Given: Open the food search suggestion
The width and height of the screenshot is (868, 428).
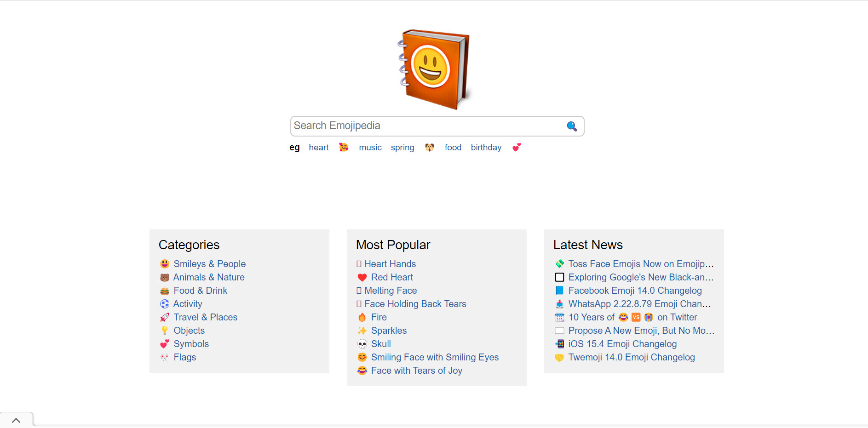Looking at the screenshot, I should (x=453, y=147).
